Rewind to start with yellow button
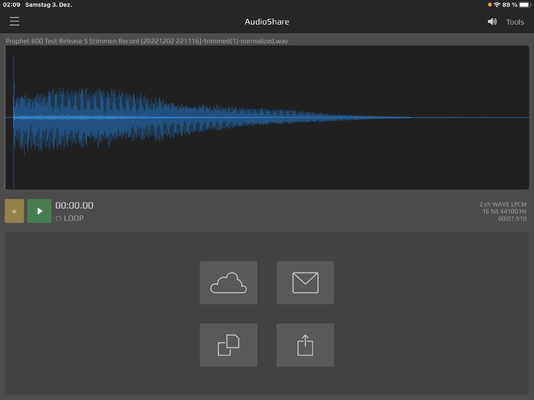This screenshot has width=534, height=400. [x=14, y=211]
